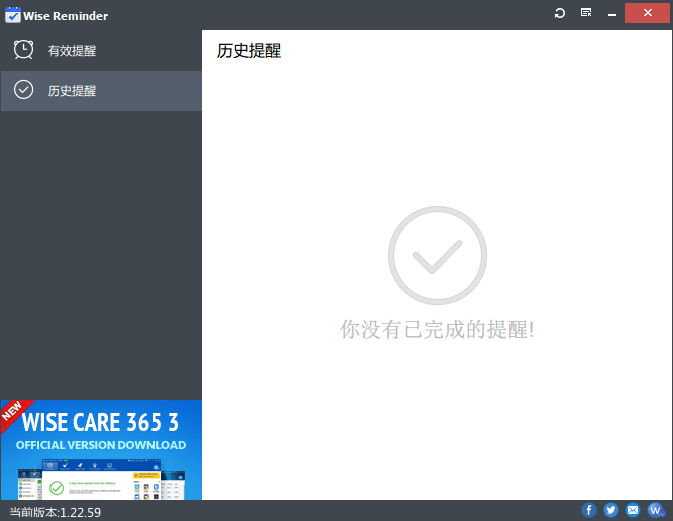Click the refresh icon in the title bar
The image size is (673, 521).
coord(560,13)
